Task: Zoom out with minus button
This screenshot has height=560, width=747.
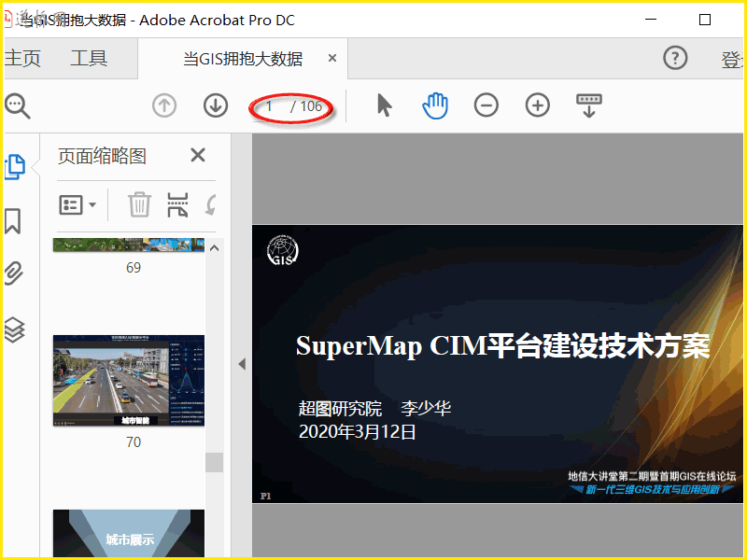Action: [486, 105]
